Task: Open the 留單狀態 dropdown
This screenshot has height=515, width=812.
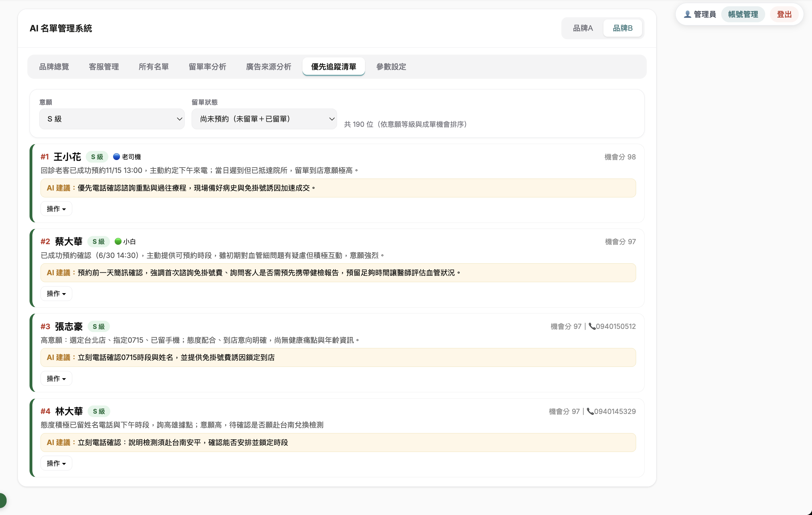Action: 264,119
